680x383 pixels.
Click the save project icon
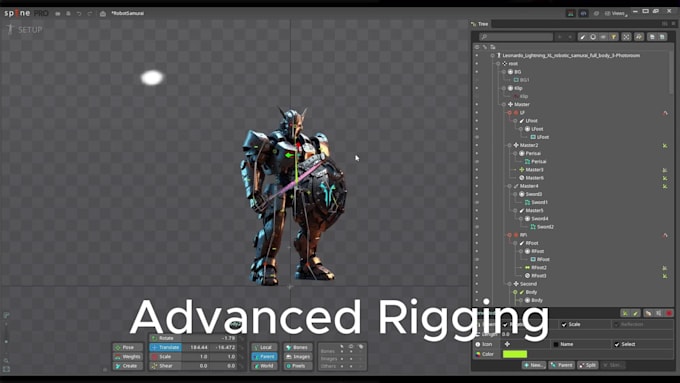69,13
